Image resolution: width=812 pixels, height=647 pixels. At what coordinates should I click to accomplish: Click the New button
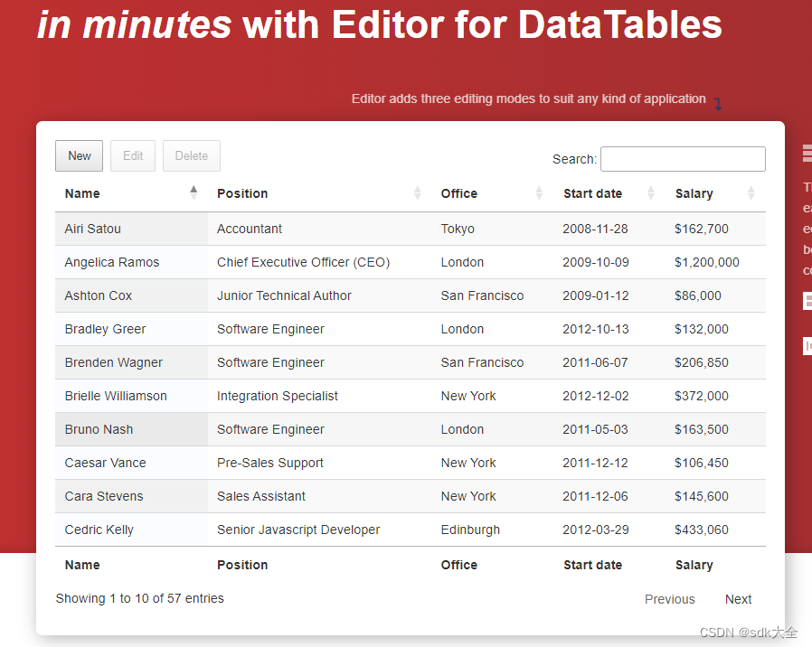80,155
